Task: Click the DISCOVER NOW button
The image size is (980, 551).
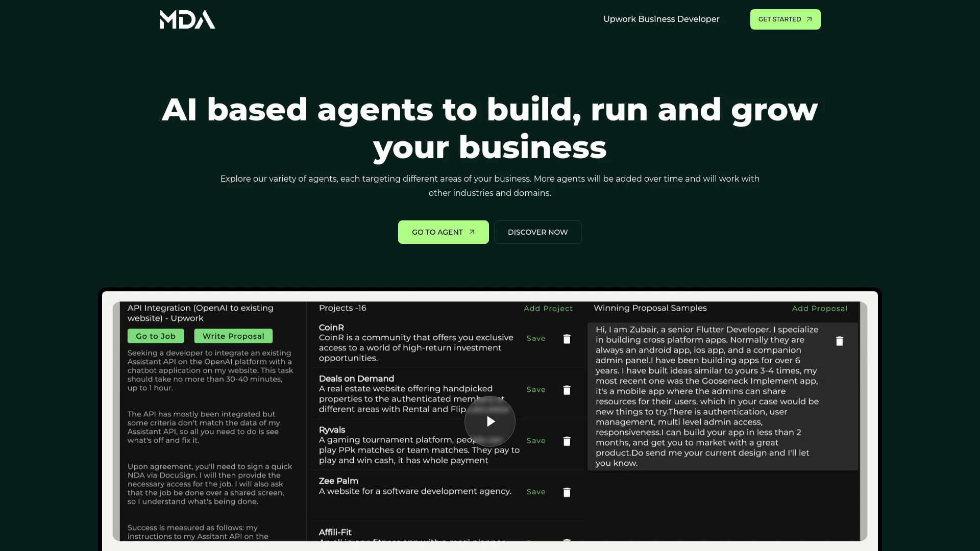Action: pyautogui.click(x=538, y=232)
